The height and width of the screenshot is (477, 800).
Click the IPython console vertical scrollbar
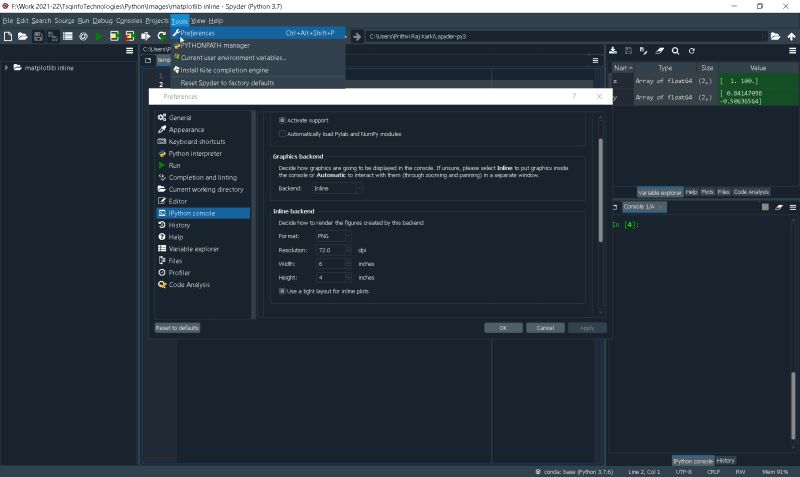(793, 406)
